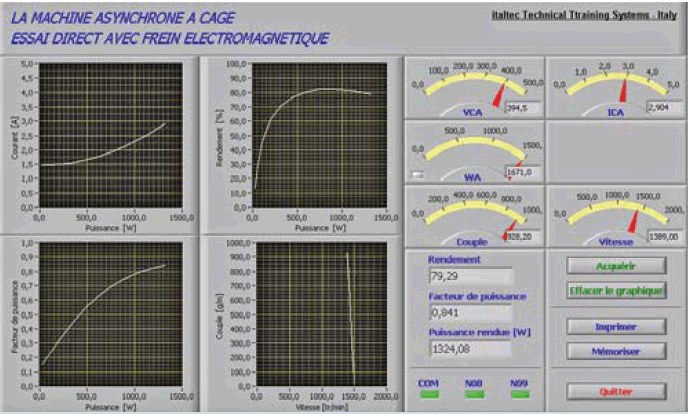688x414 pixels.
Task: Click the "Rendement" label above 79,29
Action: [454, 260]
